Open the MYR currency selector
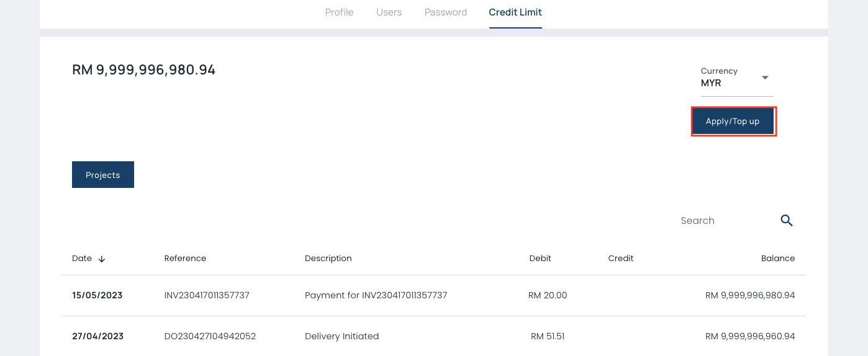The image size is (868, 356). click(726, 83)
